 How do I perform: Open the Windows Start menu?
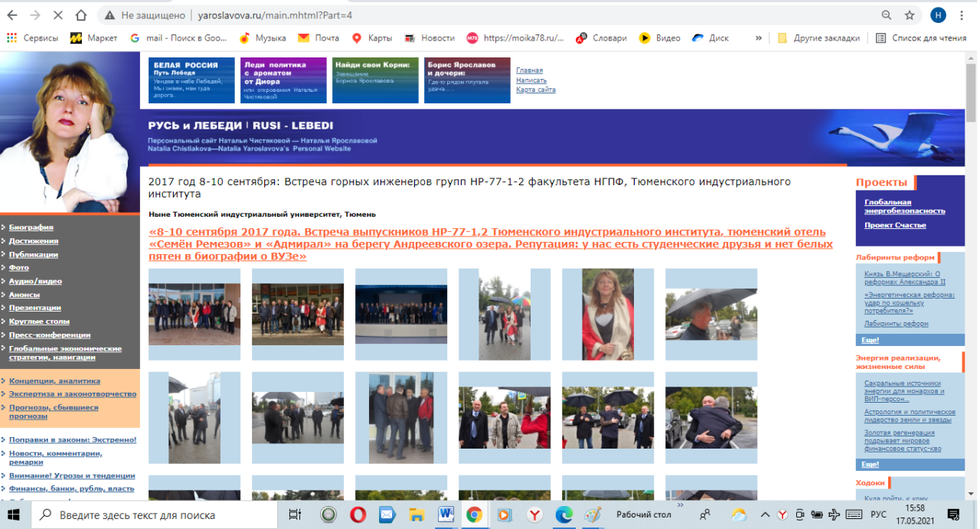(x=14, y=514)
